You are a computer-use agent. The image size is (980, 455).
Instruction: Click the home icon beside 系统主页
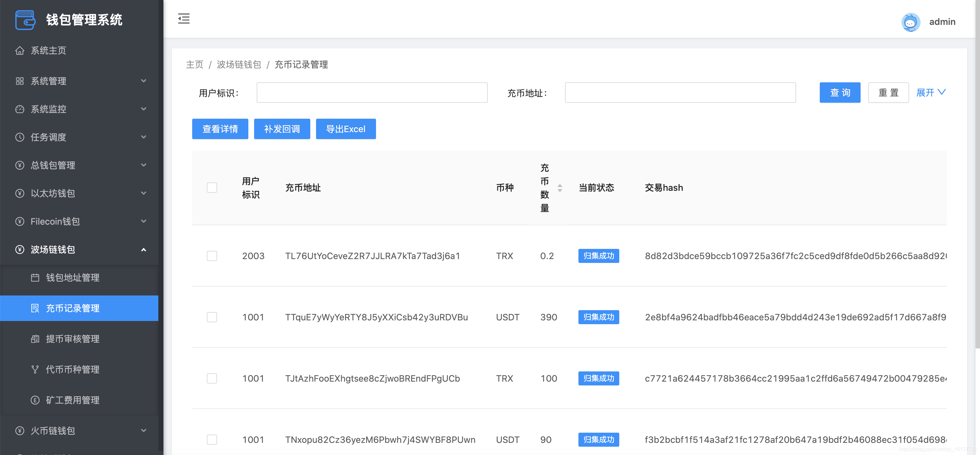pos(20,50)
